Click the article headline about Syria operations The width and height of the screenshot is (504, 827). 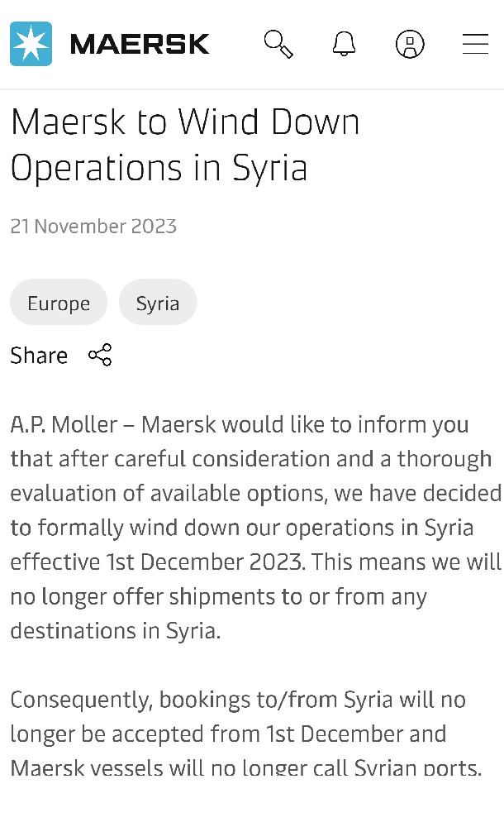[185, 145]
